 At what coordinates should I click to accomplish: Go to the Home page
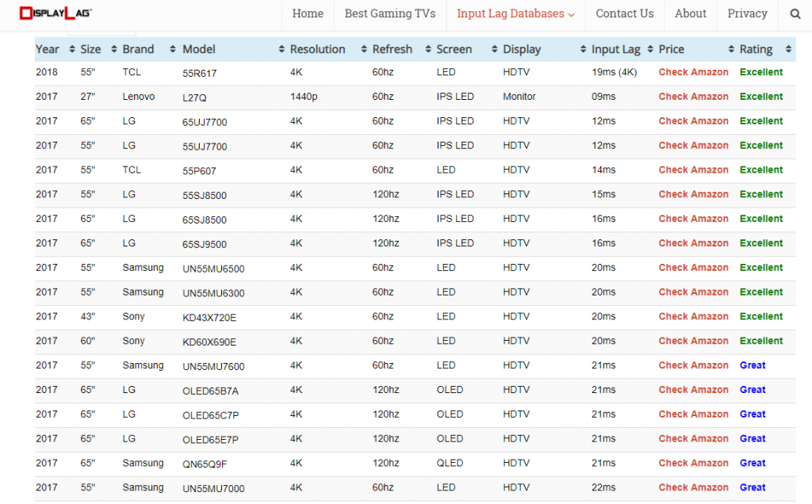[x=308, y=13]
